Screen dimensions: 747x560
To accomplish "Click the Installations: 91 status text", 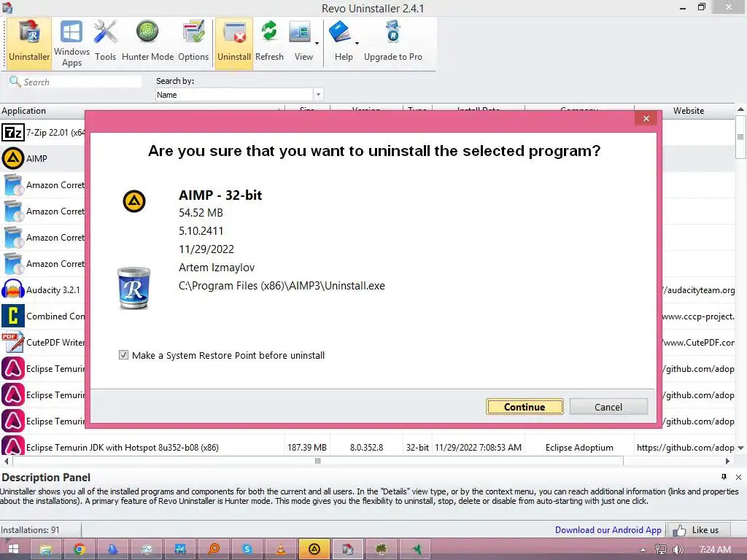I will pyautogui.click(x=30, y=530).
